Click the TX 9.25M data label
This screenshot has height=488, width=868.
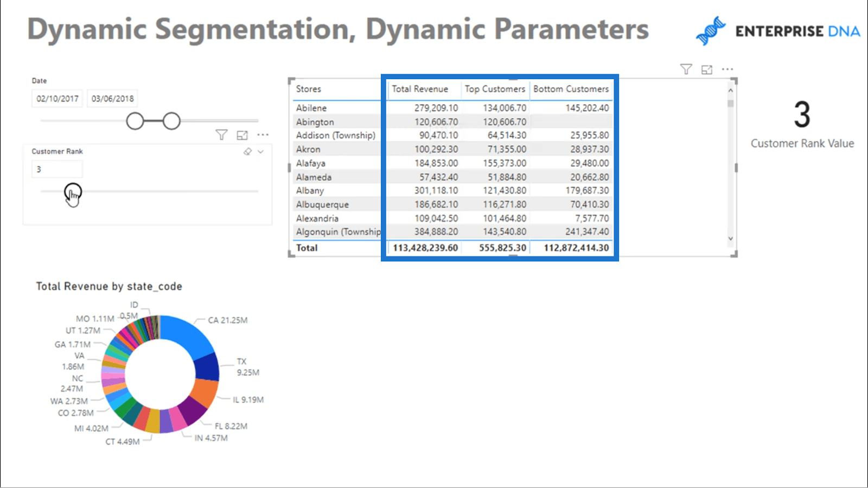[x=248, y=367]
